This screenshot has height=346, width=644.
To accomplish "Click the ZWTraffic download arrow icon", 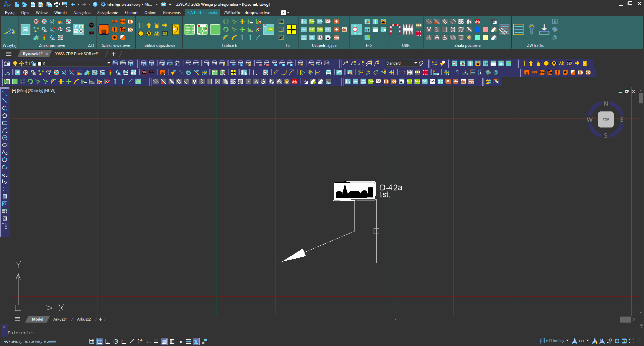I will coord(544,29).
